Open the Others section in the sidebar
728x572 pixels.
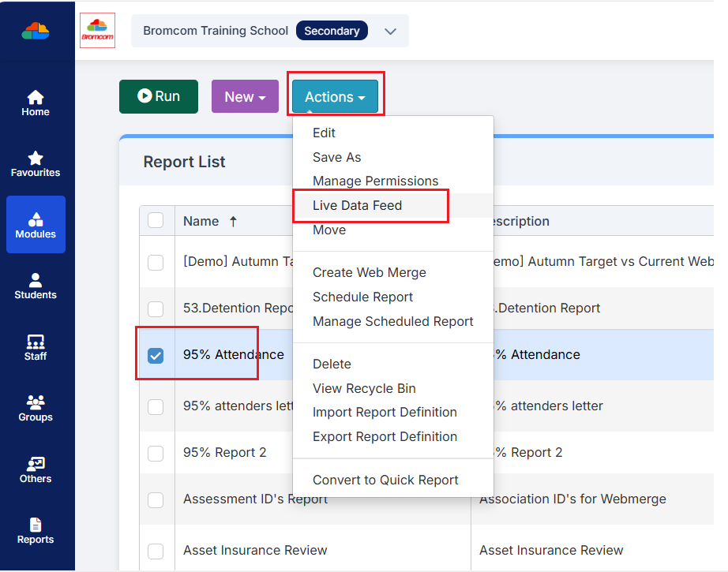pyautogui.click(x=35, y=467)
